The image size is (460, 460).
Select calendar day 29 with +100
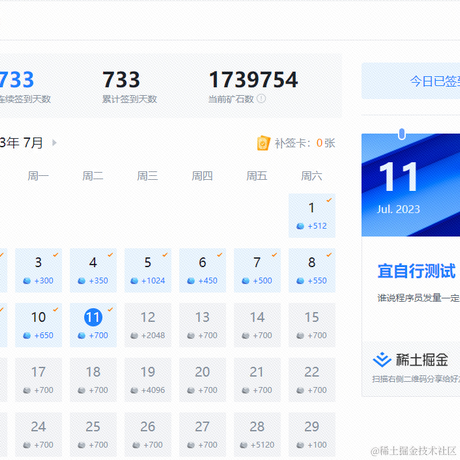(x=312, y=434)
